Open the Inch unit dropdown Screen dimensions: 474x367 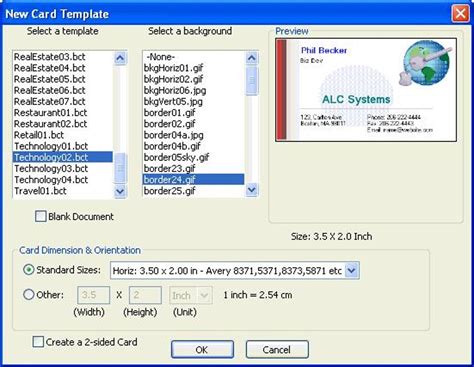[x=204, y=295]
